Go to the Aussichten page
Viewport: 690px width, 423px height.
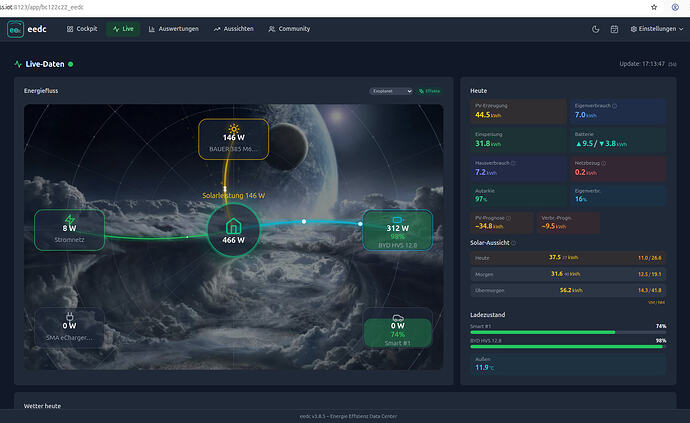pos(233,29)
